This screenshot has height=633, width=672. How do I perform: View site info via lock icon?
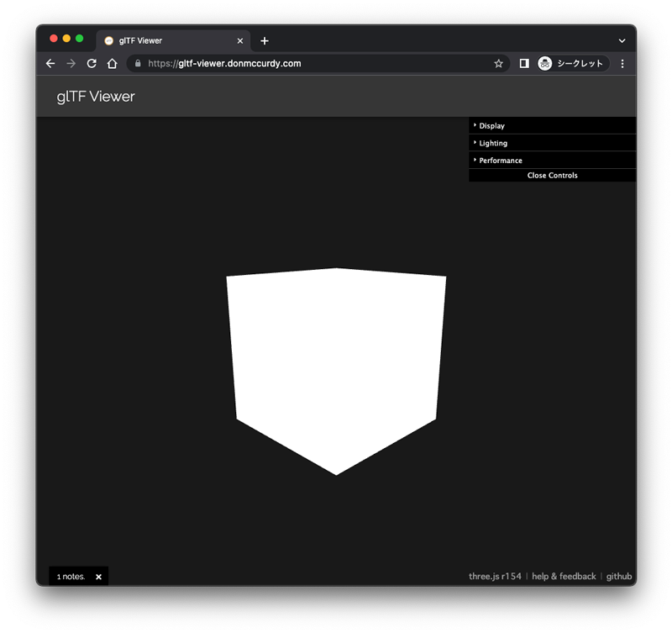(138, 64)
